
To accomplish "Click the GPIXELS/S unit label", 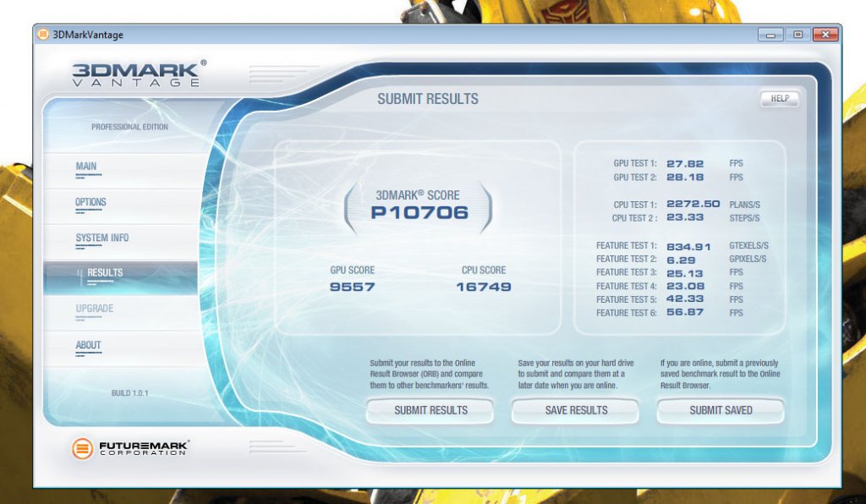I will pyautogui.click(x=748, y=259).
